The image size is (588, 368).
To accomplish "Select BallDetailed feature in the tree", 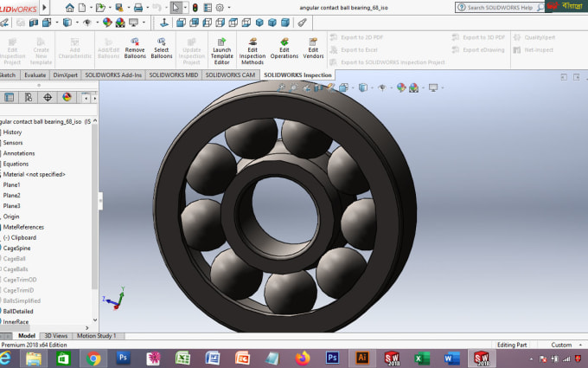I will [x=18, y=311].
